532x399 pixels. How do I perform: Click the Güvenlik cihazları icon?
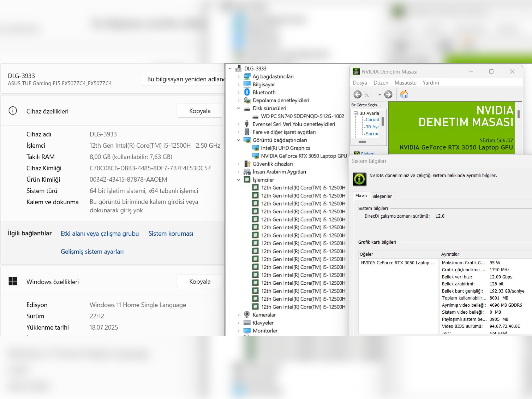click(x=247, y=164)
